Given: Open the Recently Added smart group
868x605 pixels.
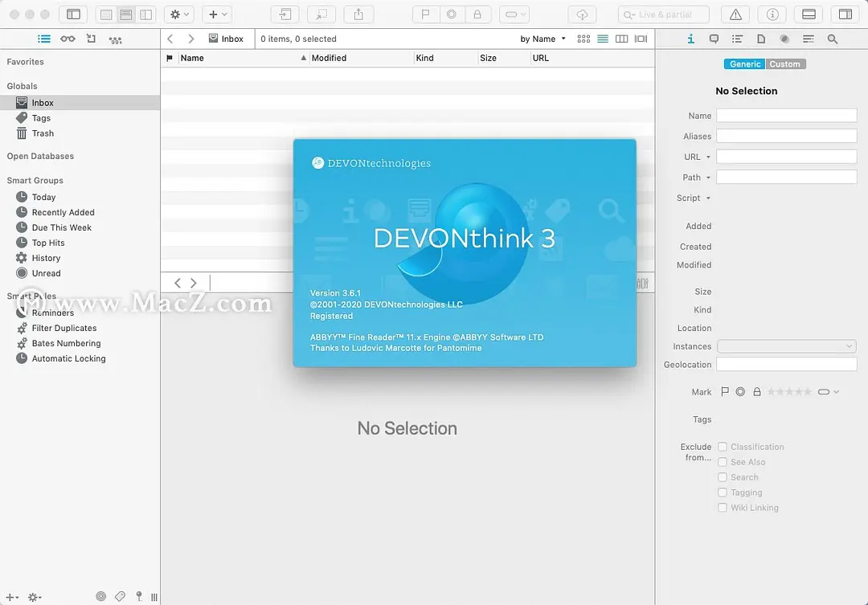Looking at the screenshot, I should 80,212.
